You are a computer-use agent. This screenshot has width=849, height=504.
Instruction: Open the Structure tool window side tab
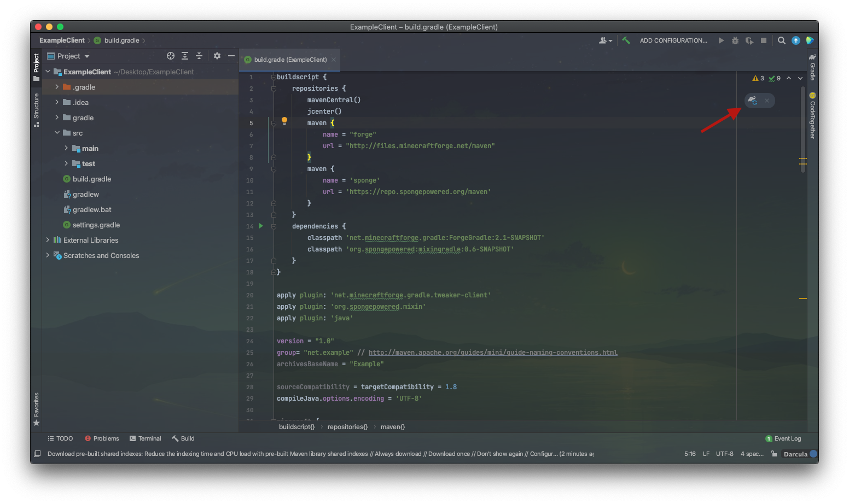point(36,109)
